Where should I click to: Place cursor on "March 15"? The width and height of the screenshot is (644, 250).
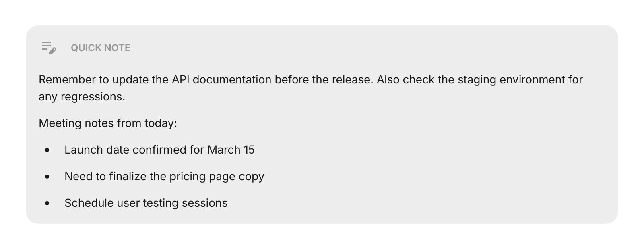point(231,150)
